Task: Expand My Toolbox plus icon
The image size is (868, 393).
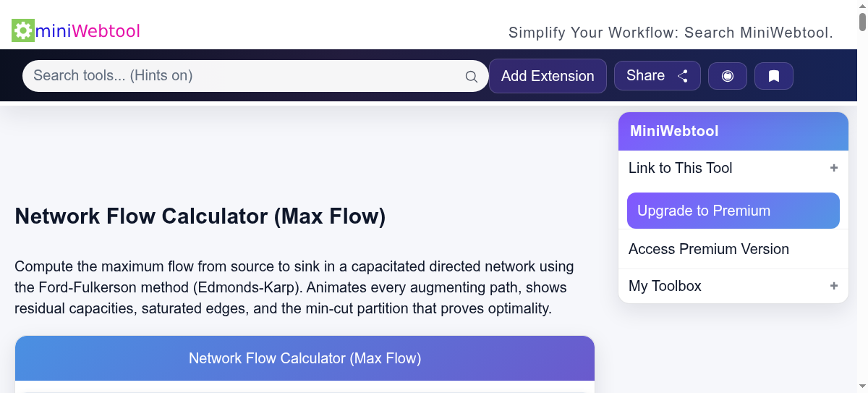Action: tap(833, 286)
